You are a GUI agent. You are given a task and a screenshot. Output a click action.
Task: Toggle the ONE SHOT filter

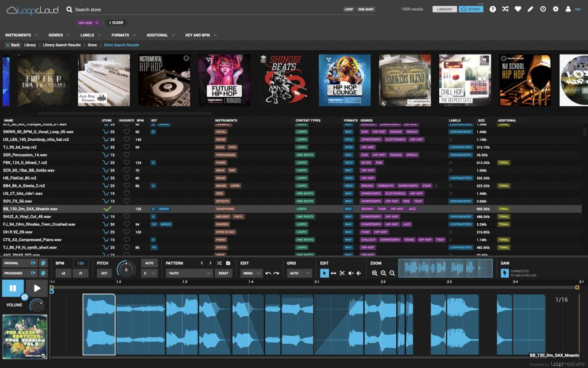[365, 9]
